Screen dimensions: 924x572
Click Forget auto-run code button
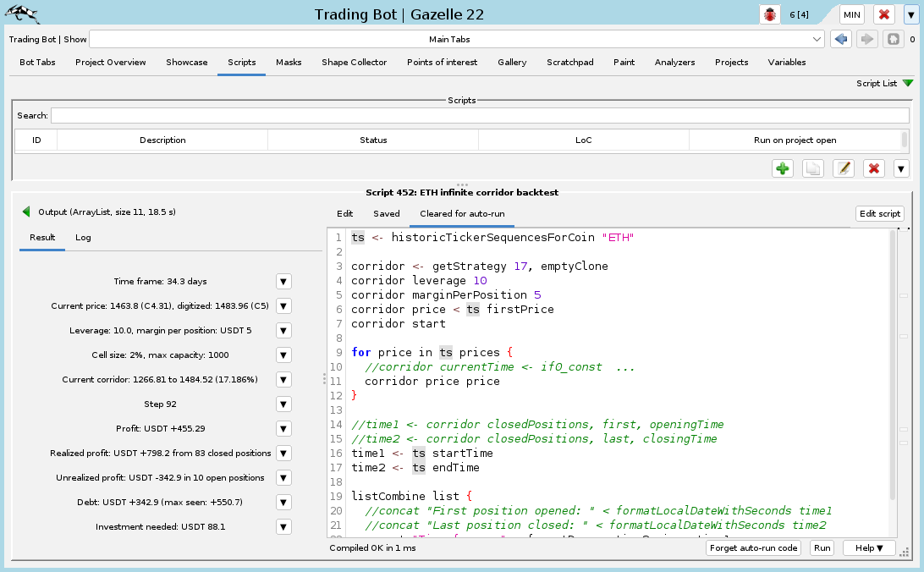pyautogui.click(x=753, y=547)
